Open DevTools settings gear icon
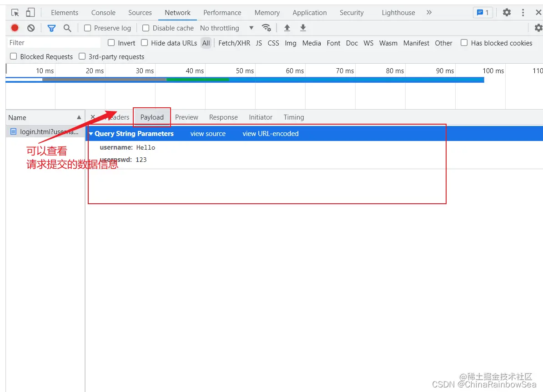This screenshot has width=543, height=392. pyautogui.click(x=507, y=12)
